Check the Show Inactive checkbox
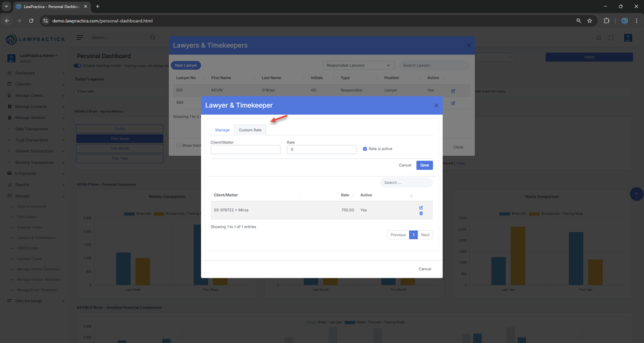Image resolution: width=644 pixels, height=343 pixels. (x=179, y=145)
